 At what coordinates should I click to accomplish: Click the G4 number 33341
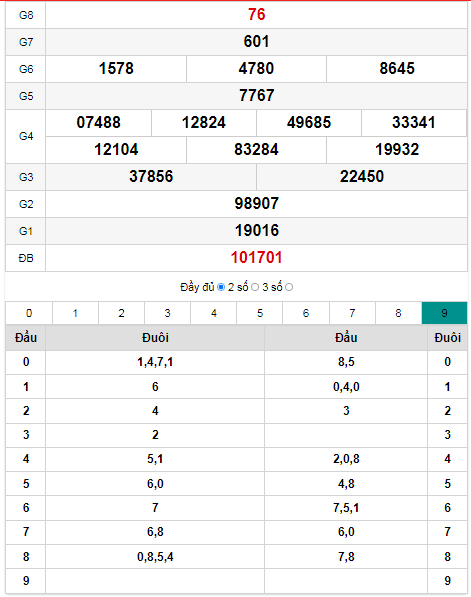(414, 123)
